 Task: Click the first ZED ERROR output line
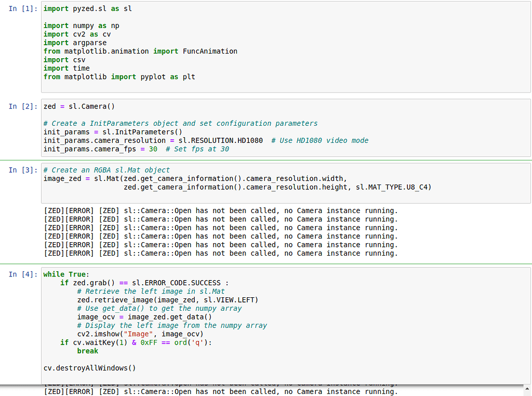[x=220, y=210]
